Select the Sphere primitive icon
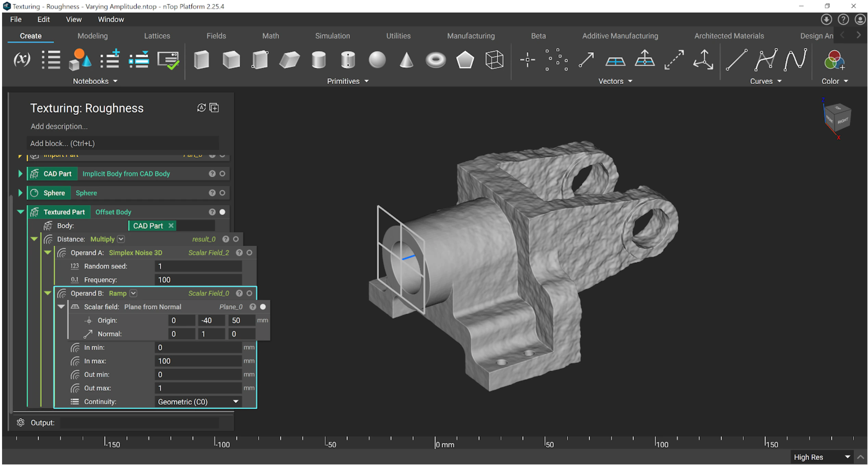Viewport: 868px width, 466px height. pos(377,60)
